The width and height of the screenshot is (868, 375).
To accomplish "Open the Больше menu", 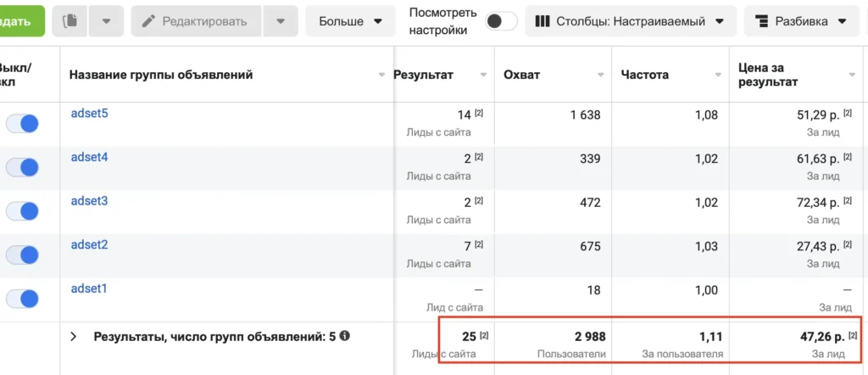I will 350,21.
